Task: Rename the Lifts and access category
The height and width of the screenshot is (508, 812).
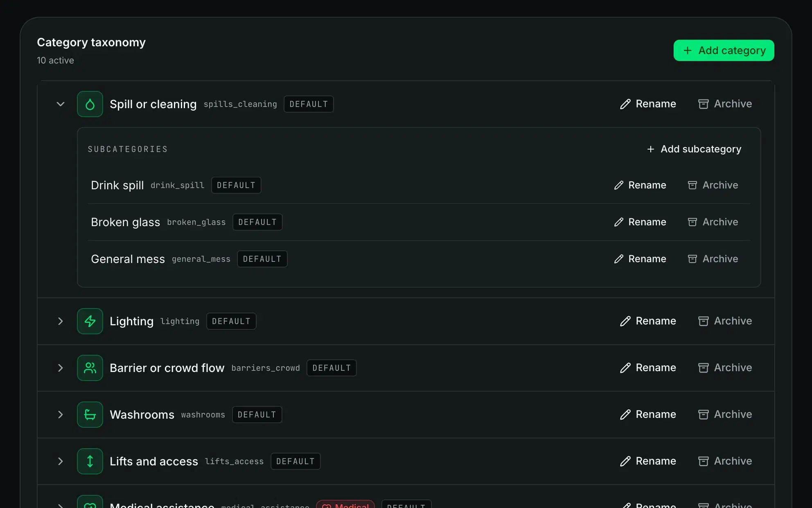Action: pos(648,461)
